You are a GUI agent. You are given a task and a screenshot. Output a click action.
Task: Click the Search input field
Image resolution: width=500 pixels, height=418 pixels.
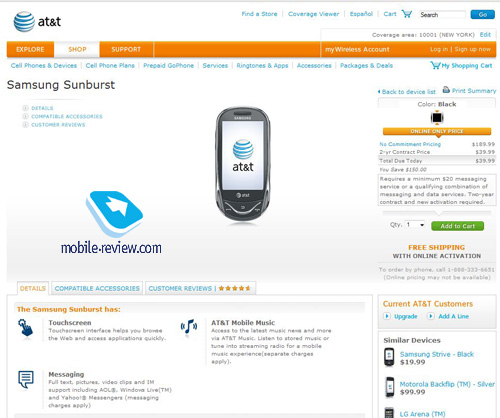tap(442, 15)
